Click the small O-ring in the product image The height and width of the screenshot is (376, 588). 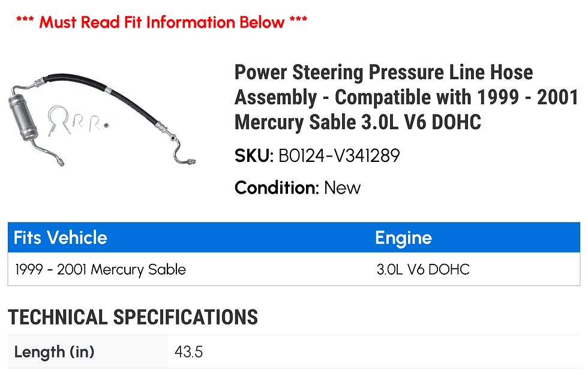[106, 125]
